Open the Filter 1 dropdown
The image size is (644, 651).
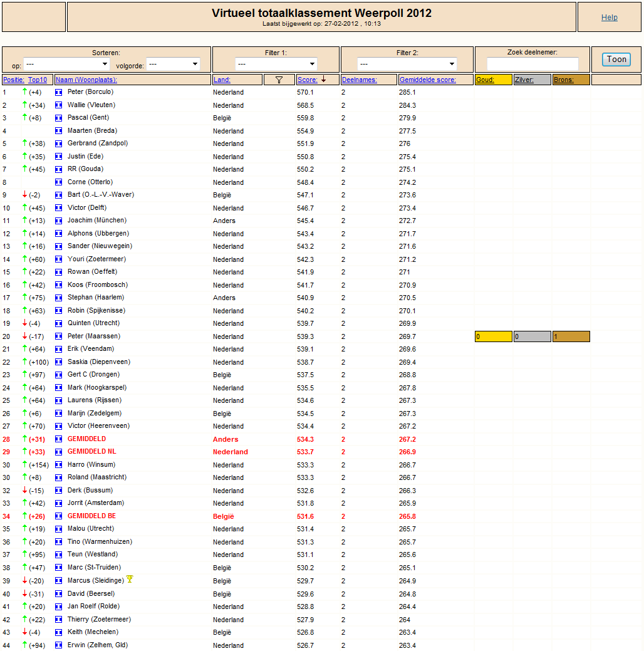(276, 64)
